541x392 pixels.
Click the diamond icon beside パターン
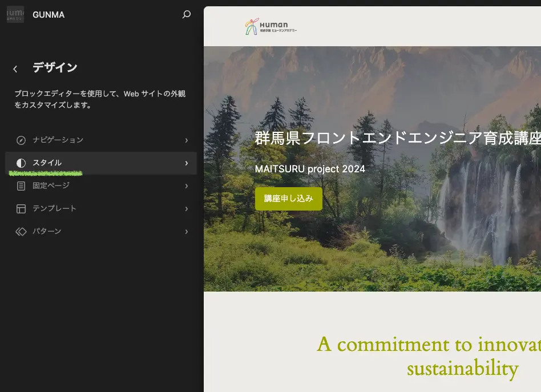coord(21,232)
